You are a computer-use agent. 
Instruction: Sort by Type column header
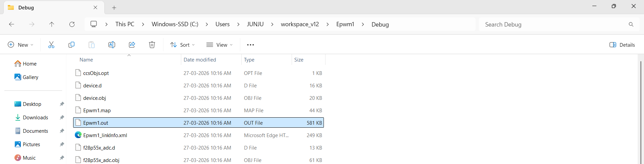[x=249, y=60]
